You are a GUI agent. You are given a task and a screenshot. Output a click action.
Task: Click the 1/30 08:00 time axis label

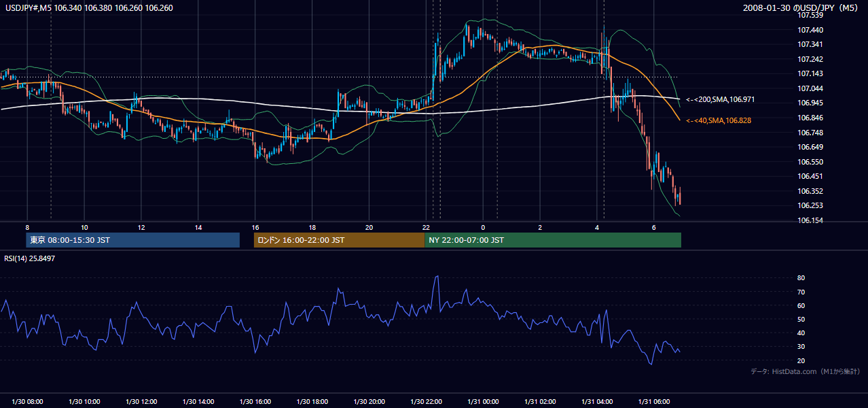[27, 402]
